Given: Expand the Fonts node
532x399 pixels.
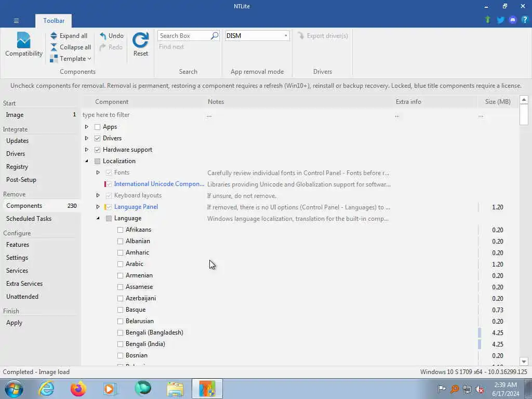Looking at the screenshot, I should pos(98,172).
